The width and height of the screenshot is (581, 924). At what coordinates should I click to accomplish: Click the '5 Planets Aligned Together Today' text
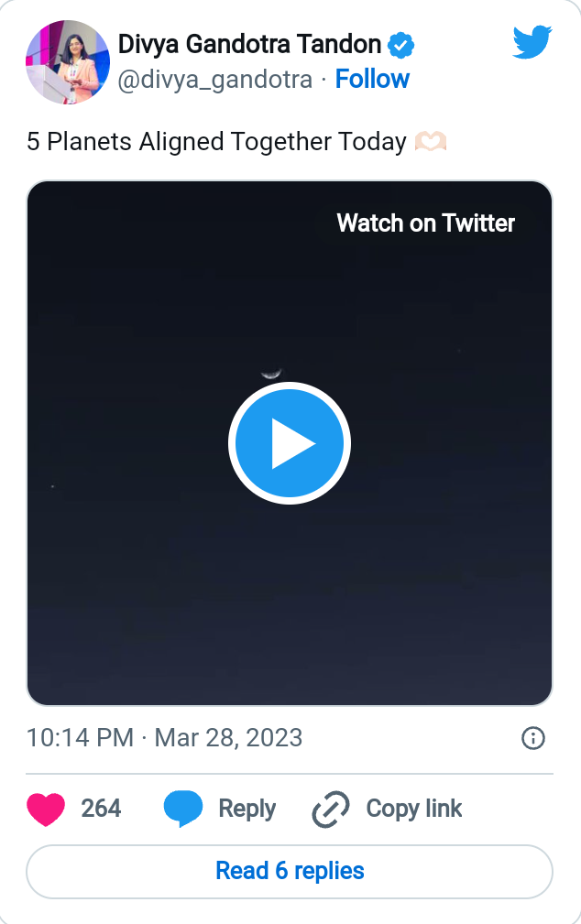tap(216, 142)
